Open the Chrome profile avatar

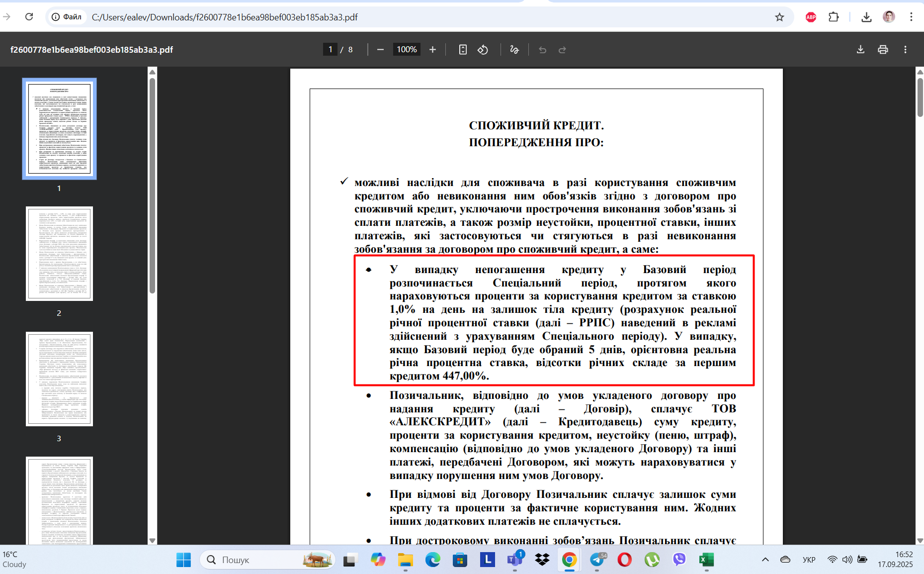pos(889,17)
